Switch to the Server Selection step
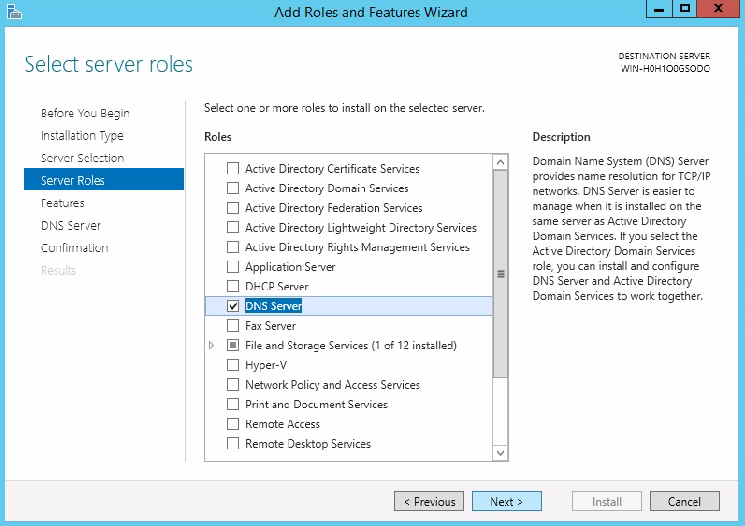The width and height of the screenshot is (745, 526). click(x=82, y=158)
